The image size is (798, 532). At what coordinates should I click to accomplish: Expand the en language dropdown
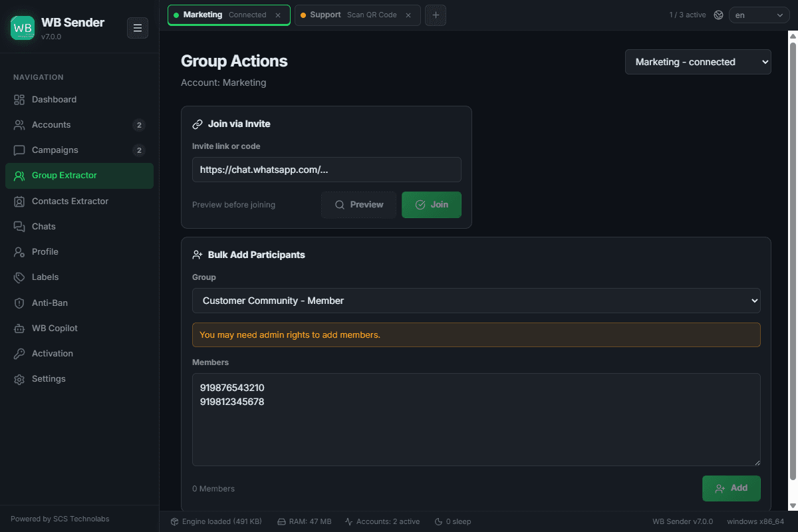pyautogui.click(x=759, y=15)
